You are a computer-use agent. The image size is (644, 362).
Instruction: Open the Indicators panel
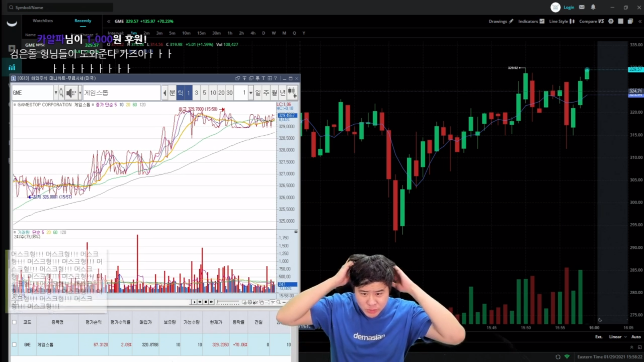[x=531, y=21]
